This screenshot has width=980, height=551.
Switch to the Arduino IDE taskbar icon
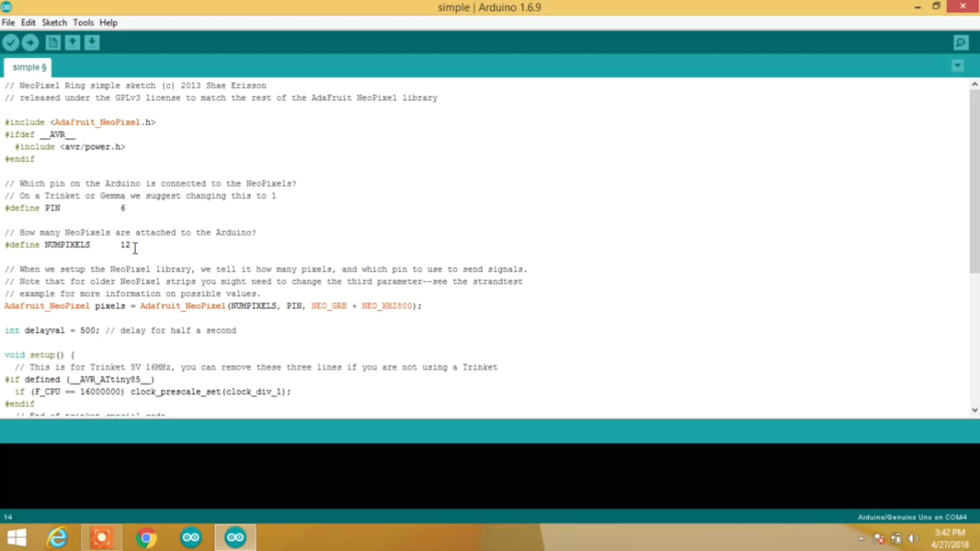click(235, 537)
